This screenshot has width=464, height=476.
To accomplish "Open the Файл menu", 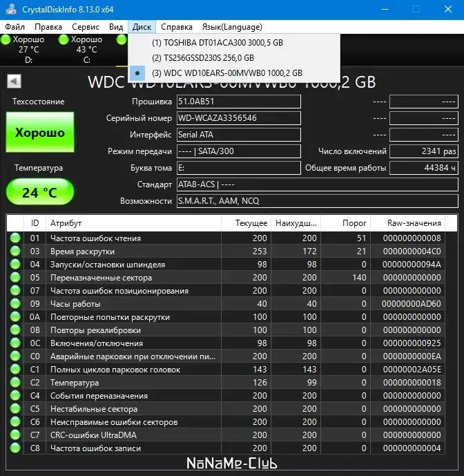I will click(15, 27).
